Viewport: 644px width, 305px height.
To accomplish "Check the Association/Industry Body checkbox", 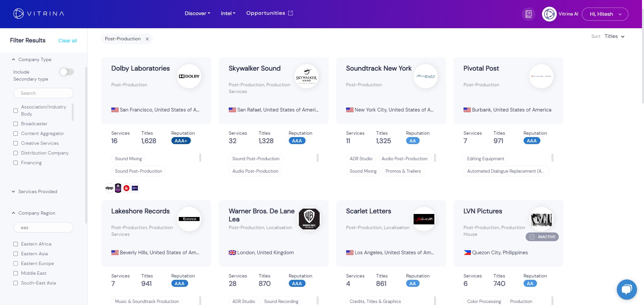I will (15, 111).
